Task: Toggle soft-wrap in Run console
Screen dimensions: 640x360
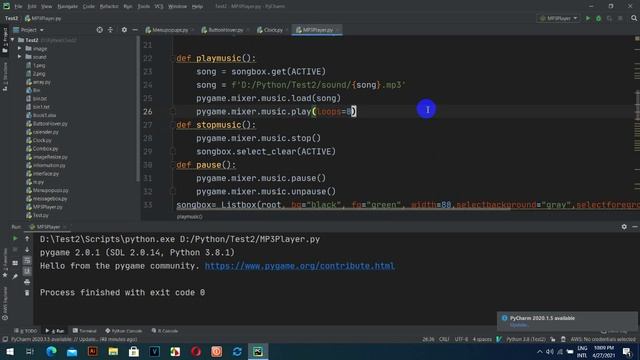Action: point(27,260)
